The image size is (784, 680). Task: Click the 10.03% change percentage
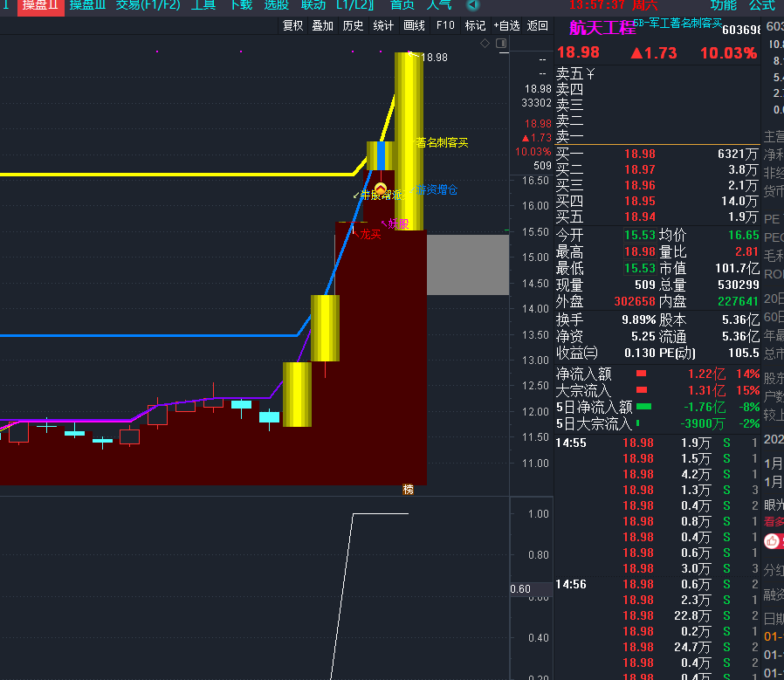[x=728, y=53]
